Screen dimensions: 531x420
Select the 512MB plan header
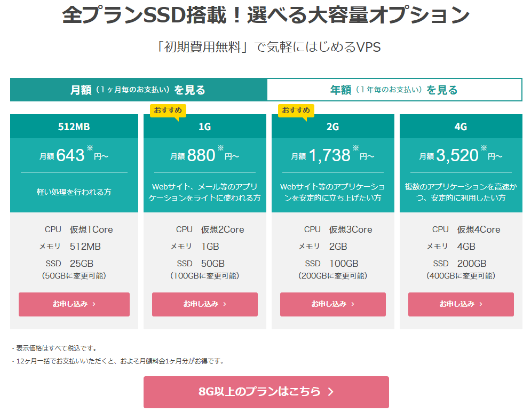pyautogui.click(x=74, y=127)
